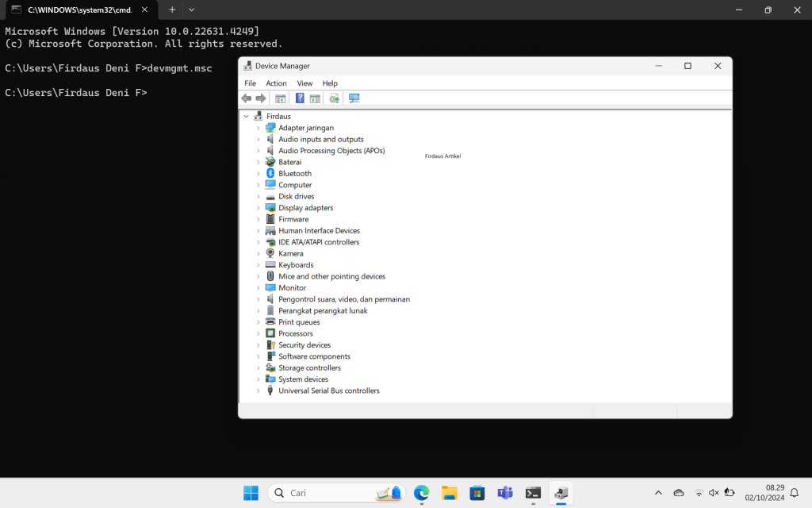Open new tab in Terminal window

coord(172,10)
